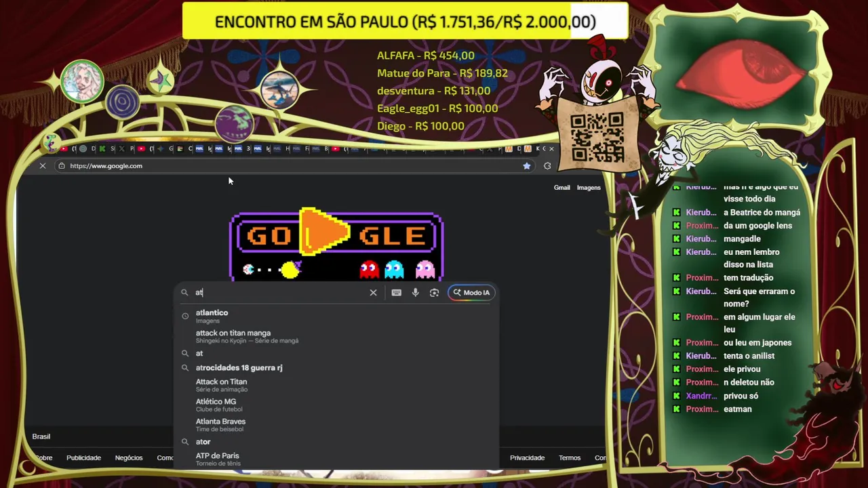Click the spiral avatar medallion
Viewport: 868px width, 488px height.
[123, 103]
